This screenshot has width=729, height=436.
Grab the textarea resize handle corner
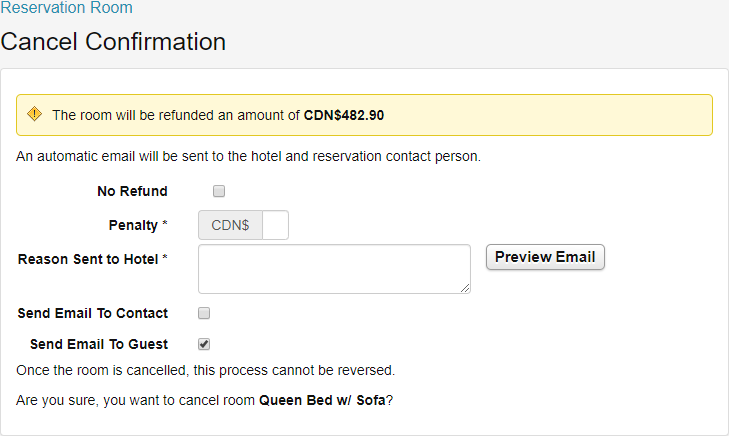coord(466,289)
